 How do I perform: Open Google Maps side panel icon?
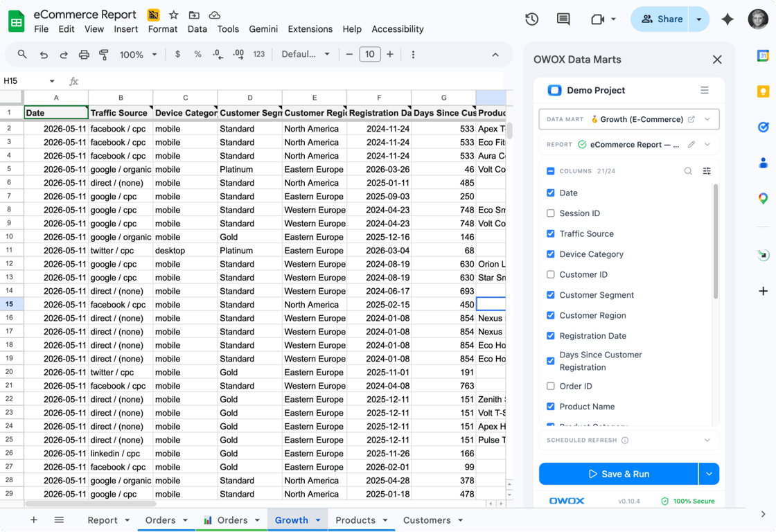pyautogui.click(x=763, y=198)
